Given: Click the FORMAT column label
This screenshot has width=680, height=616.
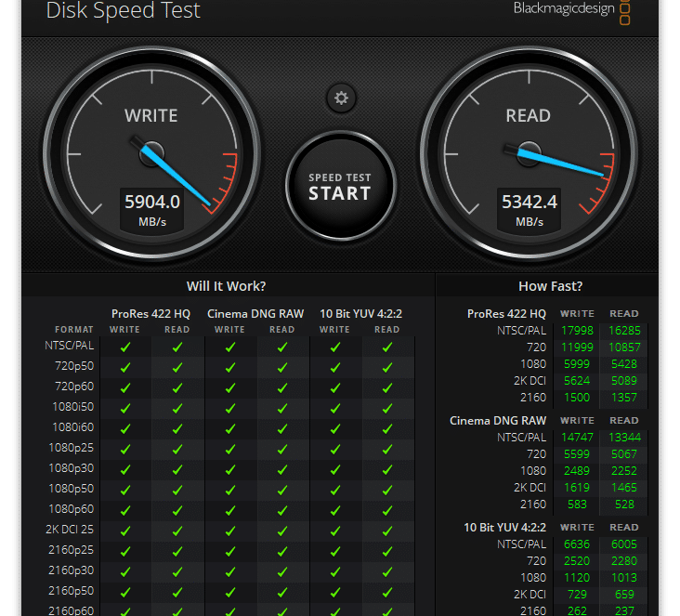Looking at the screenshot, I should pyautogui.click(x=73, y=330).
